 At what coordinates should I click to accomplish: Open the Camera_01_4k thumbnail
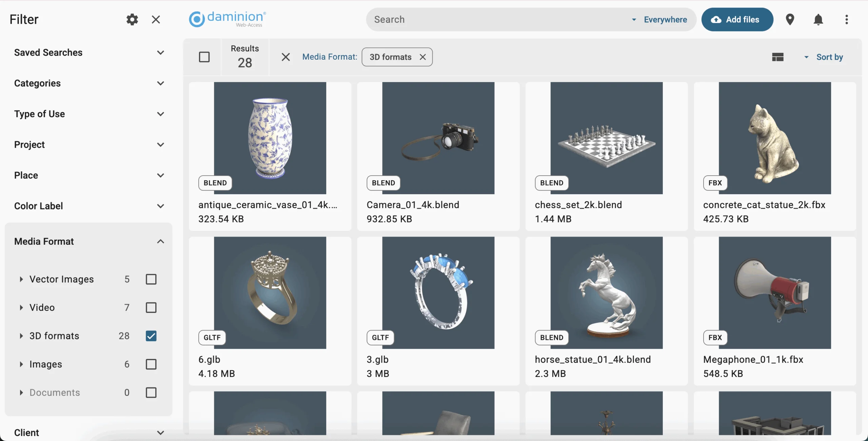click(x=438, y=138)
